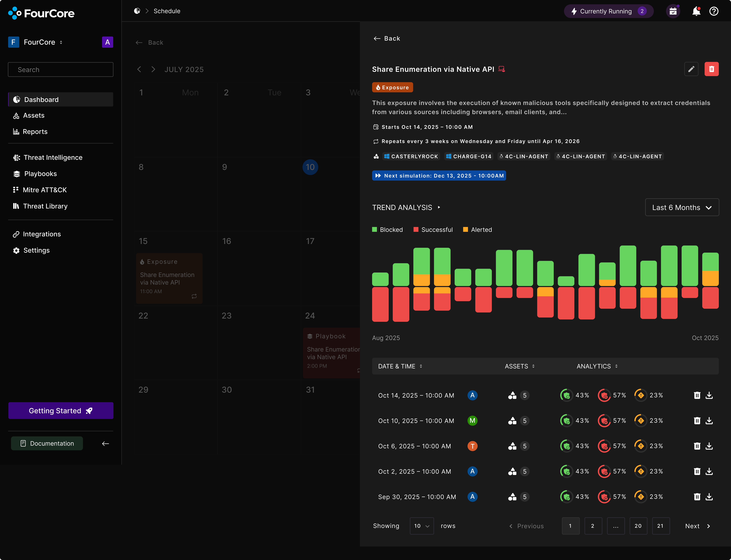Click the CASTERLYROCK asset tag
731x560 pixels.
tap(411, 157)
